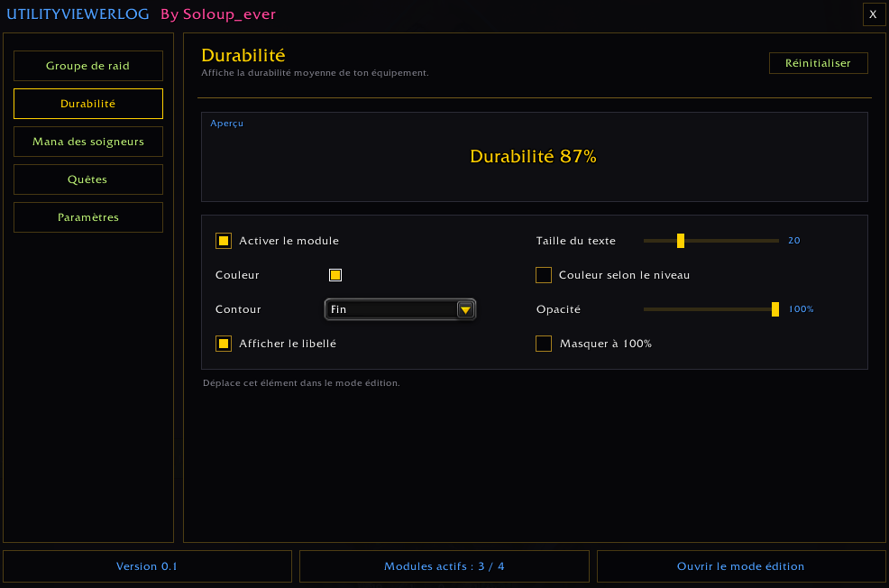Image resolution: width=889 pixels, height=588 pixels.
Task: Switch to the Quêtes tab
Action: 87,179
